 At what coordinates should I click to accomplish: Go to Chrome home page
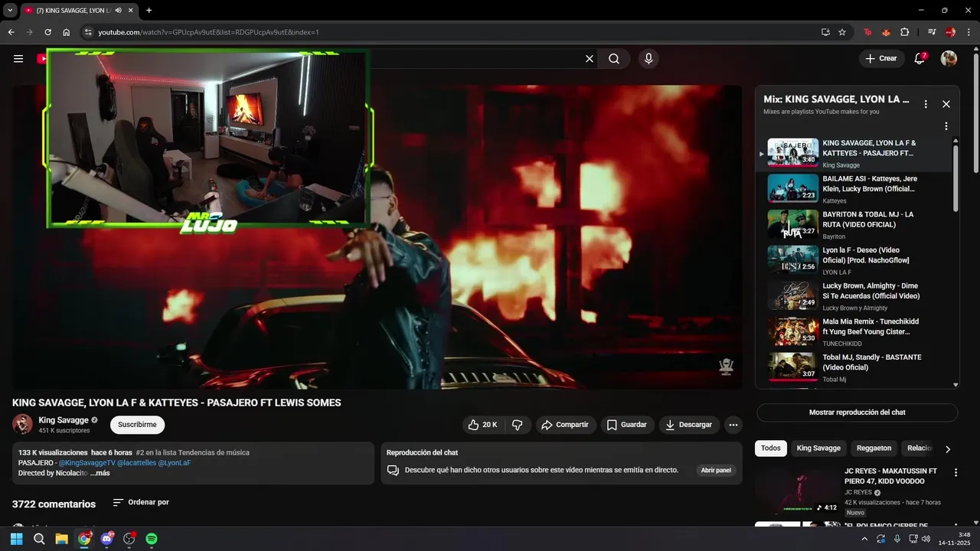click(x=67, y=32)
